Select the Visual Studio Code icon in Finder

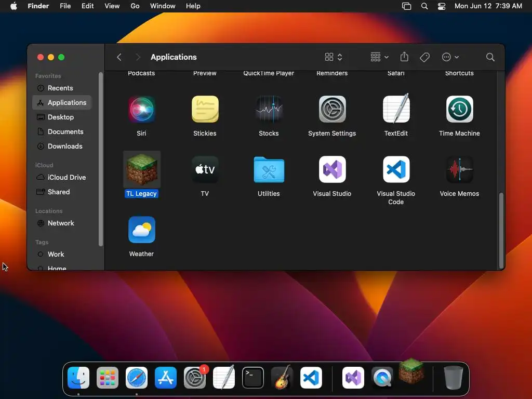pyautogui.click(x=396, y=169)
